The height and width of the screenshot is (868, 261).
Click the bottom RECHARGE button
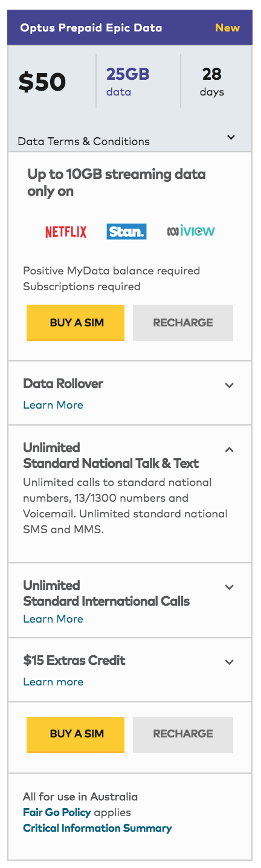tap(183, 734)
